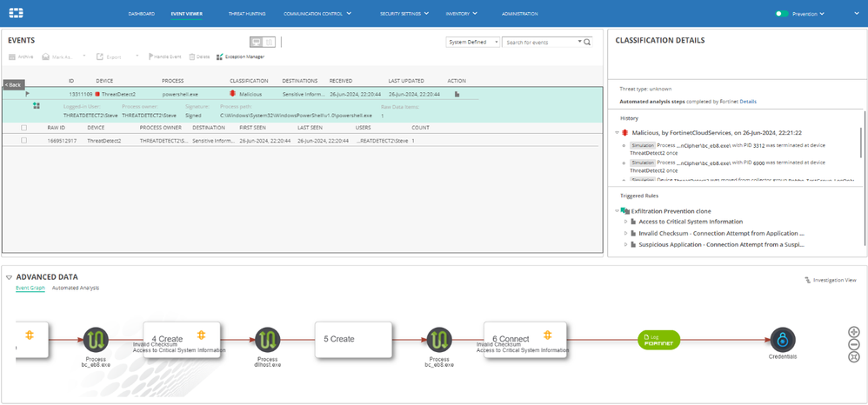The width and height of the screenshot is (868, 405).
Task: Open the Exception Manager
Action: [244, 56]
